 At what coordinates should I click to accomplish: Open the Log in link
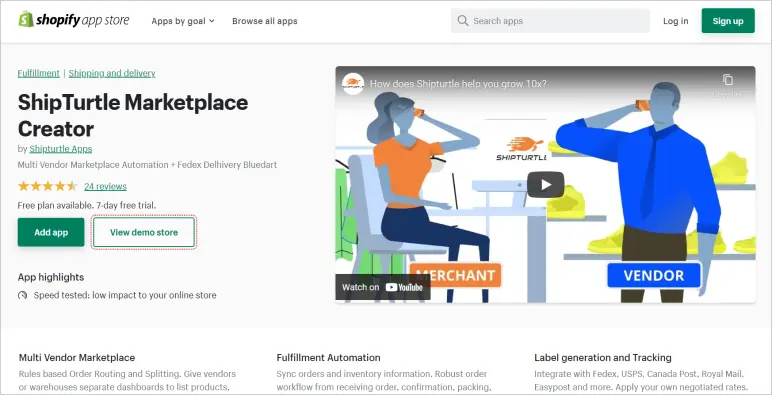click(676, 21)
